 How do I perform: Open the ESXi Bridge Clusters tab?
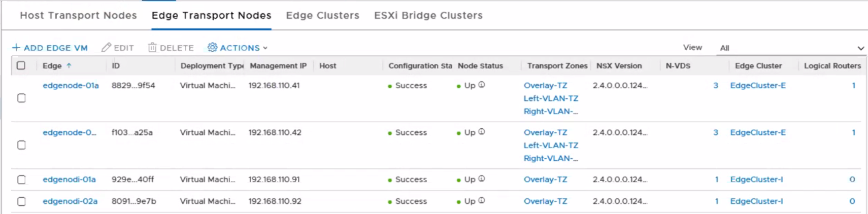coord(428,15)
